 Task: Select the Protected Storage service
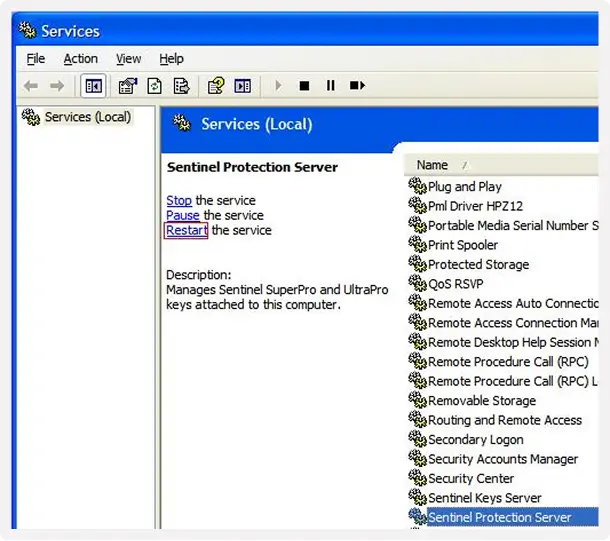coord(478,264)
